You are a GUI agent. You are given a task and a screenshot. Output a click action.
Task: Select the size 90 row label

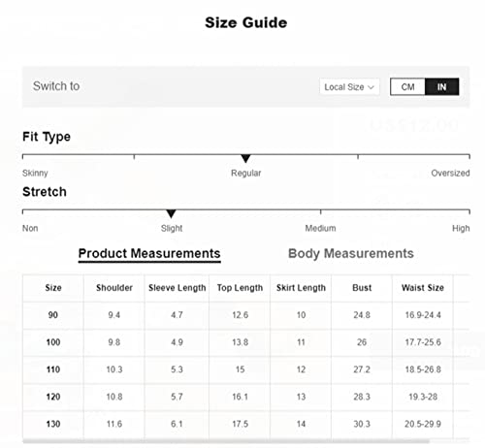[53, 315]
